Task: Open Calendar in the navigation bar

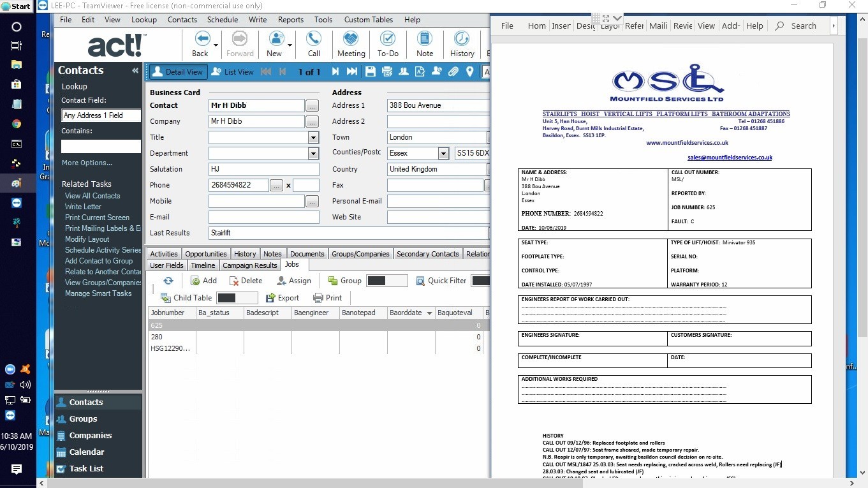Action: [98, 452]
